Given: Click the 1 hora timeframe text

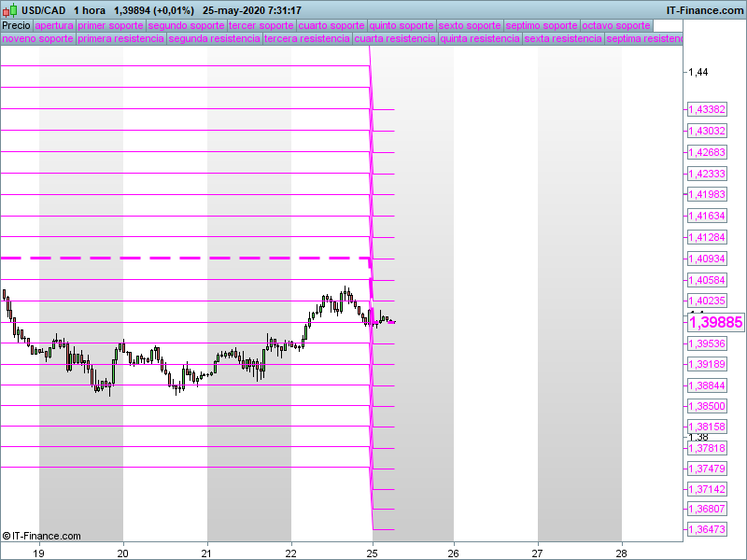Looking at the screenshot, I should [x=90, y=10].
